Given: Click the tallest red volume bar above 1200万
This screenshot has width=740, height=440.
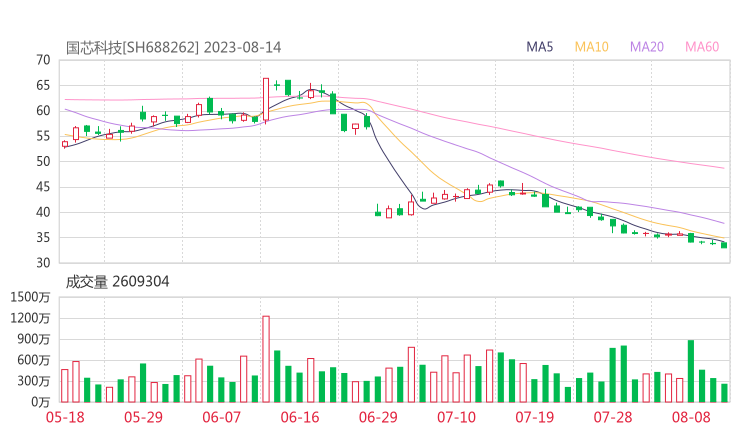Looking at the screenshot, I should (x=266, y=359).
